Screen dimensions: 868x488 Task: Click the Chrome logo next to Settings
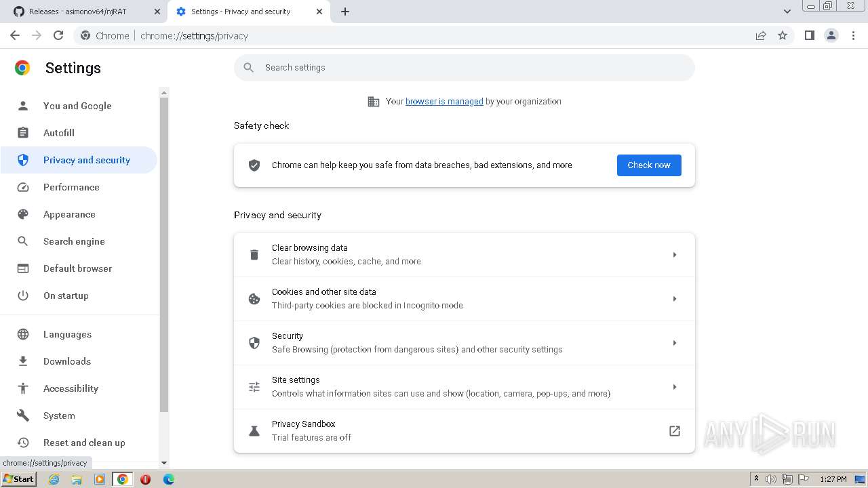22,68
